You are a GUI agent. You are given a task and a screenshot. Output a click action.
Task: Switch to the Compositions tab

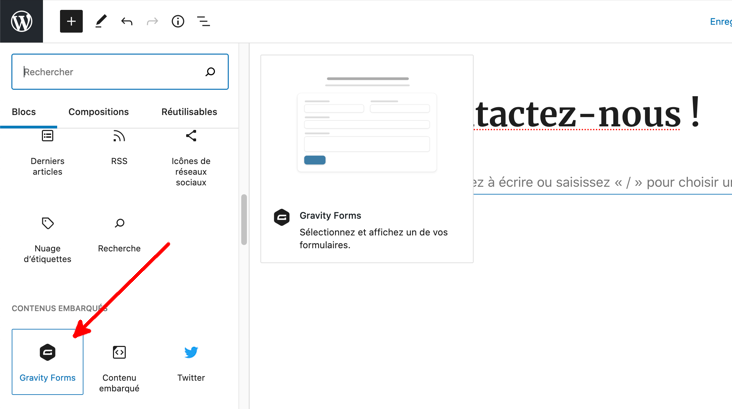tap(98, 112)
